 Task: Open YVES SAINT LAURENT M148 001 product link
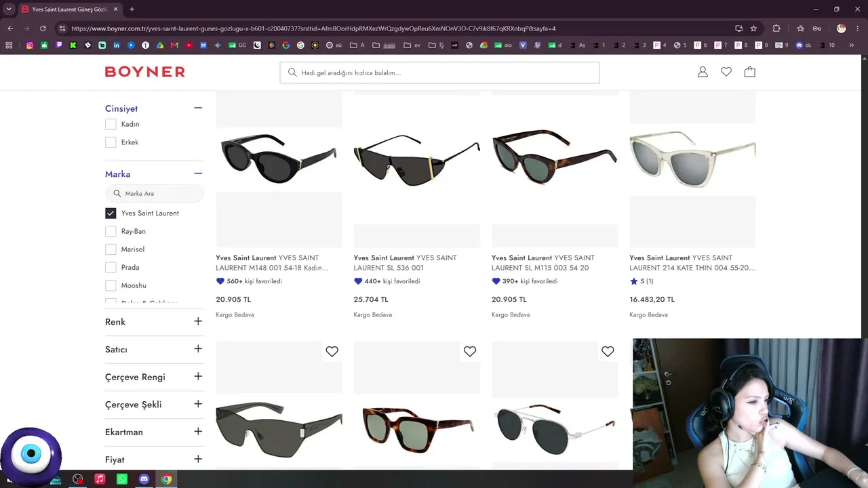click(272, 263)
